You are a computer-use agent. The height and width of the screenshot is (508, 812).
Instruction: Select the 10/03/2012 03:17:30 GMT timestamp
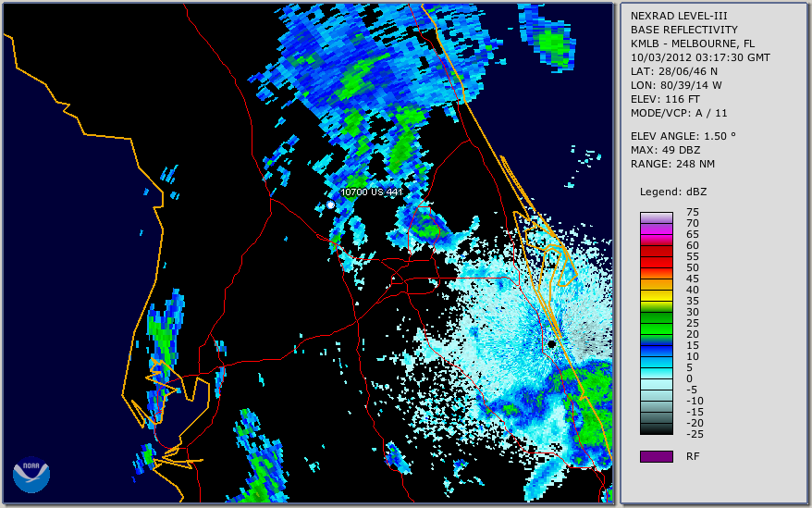[x=700, y=57]
